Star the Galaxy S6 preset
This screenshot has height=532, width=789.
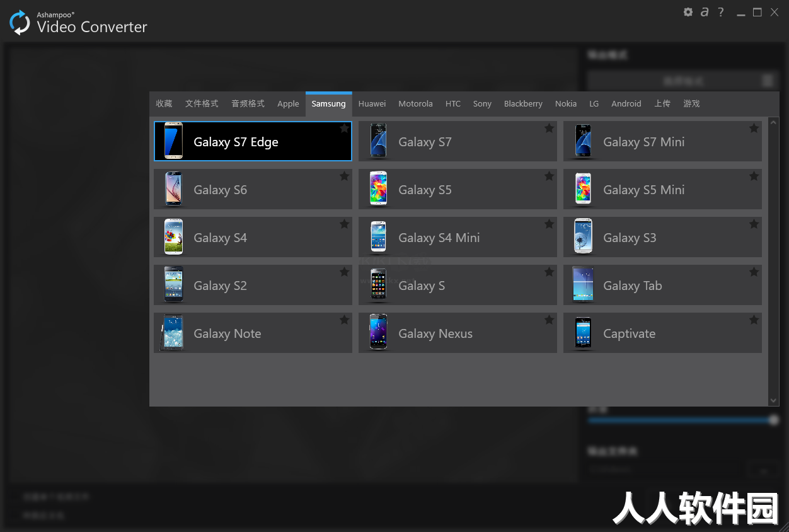point(344,176)
